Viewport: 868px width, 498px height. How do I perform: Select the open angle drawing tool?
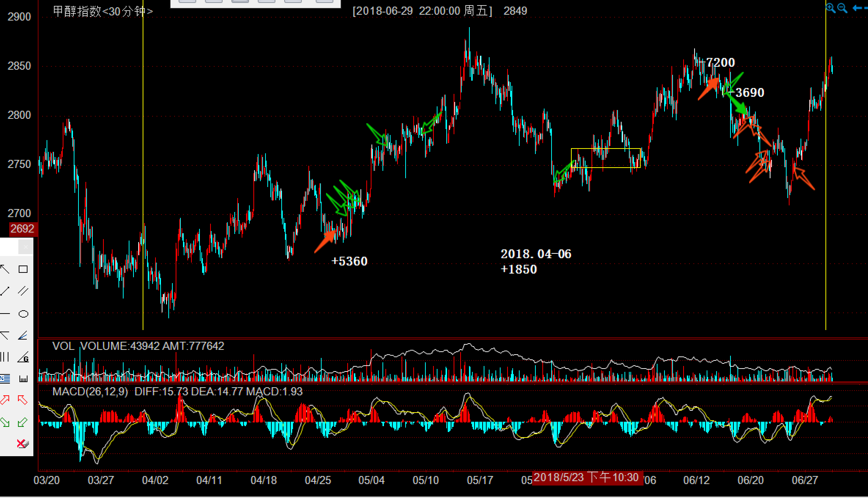pos(5,335)
